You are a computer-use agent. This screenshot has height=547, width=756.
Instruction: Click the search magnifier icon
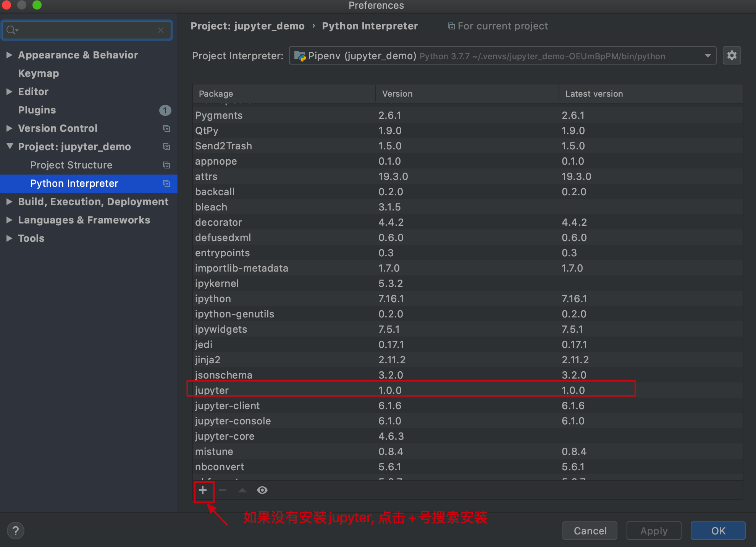point(12,30)
